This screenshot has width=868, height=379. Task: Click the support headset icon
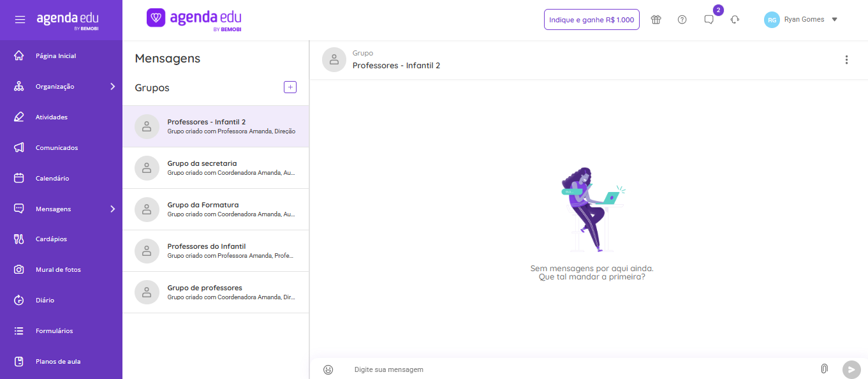pyautogui.click(x=735, y=20)
